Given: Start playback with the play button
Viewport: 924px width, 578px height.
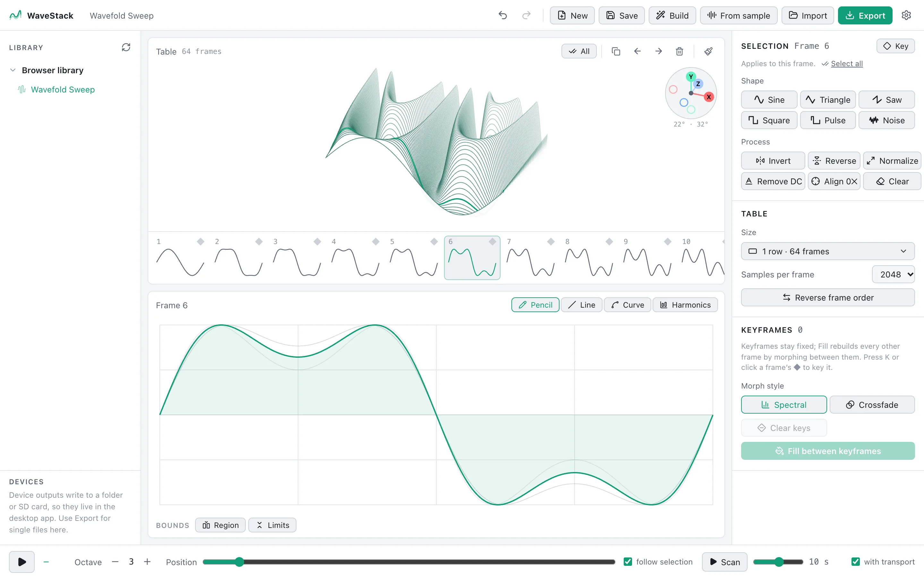Looking at the screenshot, I should coord(22,562).
